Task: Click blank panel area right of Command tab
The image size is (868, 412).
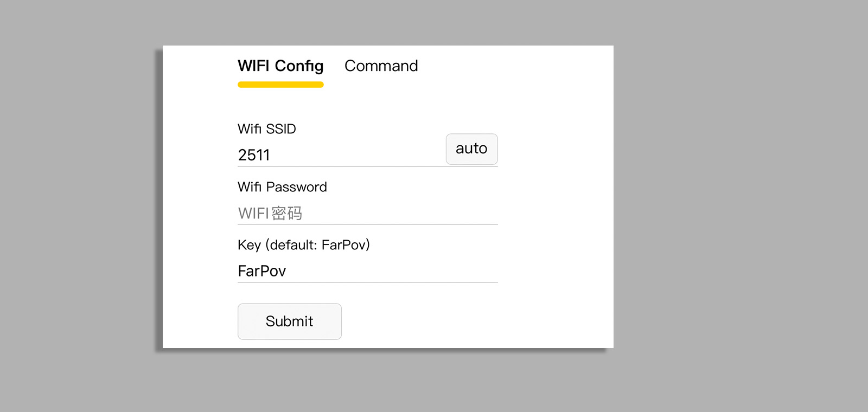Action: pyautogui.click(x=515, y=66)
